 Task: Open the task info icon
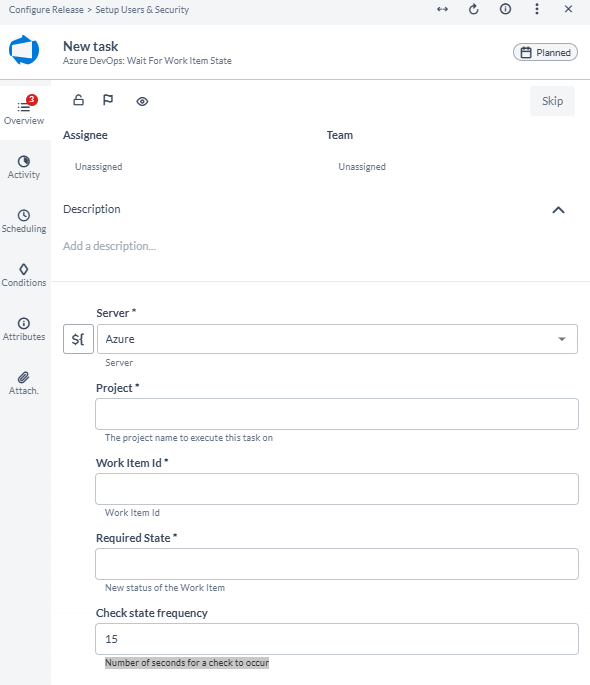tap(505, 9)
